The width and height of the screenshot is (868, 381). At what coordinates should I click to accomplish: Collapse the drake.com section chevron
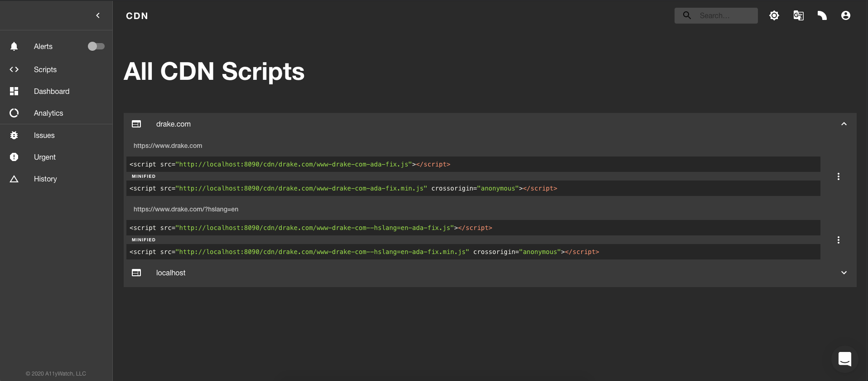tap(844, 124)
